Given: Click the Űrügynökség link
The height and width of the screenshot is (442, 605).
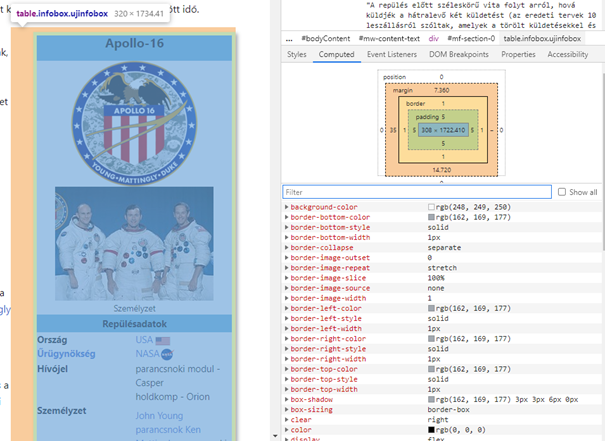Looking at the screenshot, I should pos(68,353).
